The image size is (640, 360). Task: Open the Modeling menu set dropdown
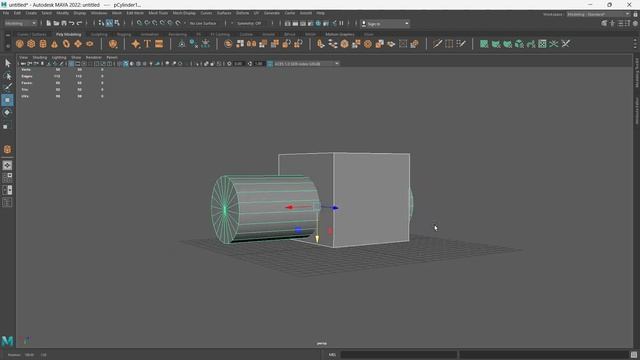pos(20,23)
